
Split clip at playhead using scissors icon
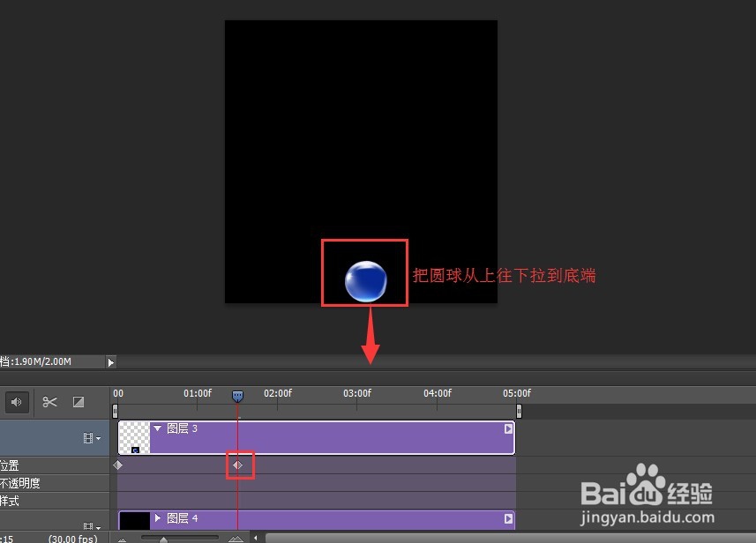click(51, 402)
